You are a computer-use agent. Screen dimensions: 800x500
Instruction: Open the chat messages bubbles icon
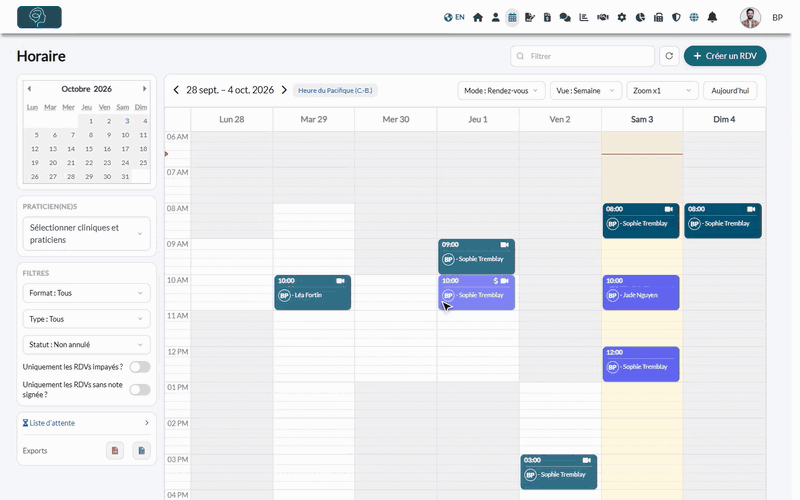coord(565,17)
